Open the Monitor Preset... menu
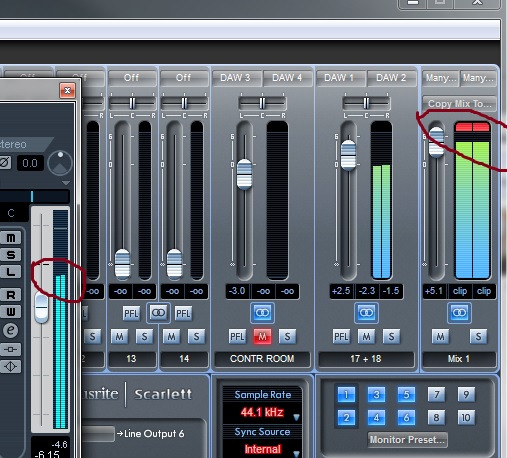This screenshot has height=458, width=507. click(x=407, y=440)
